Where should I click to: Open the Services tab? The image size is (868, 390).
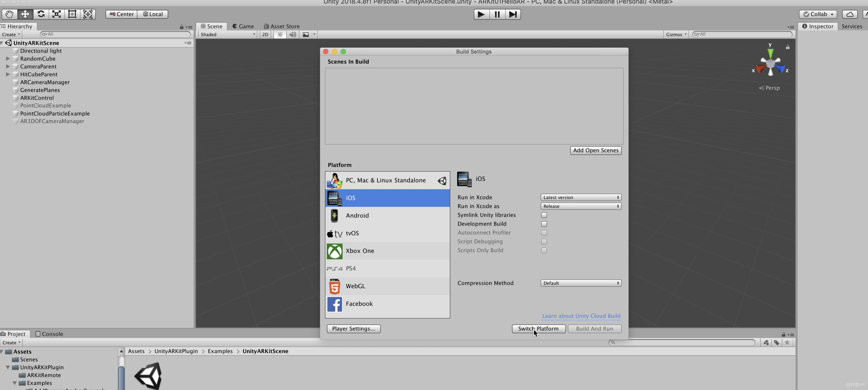(x=851, y=26)
